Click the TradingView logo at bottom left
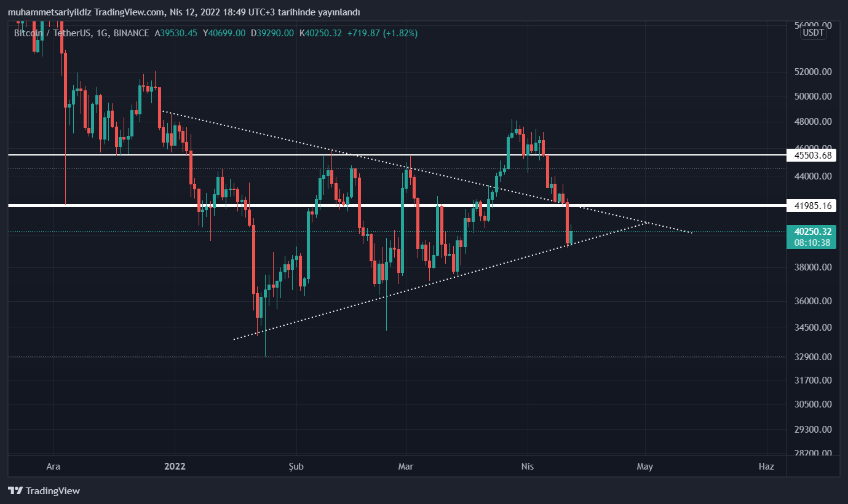Viewport: 848px width, 504px height. click(x=44, y=490)
